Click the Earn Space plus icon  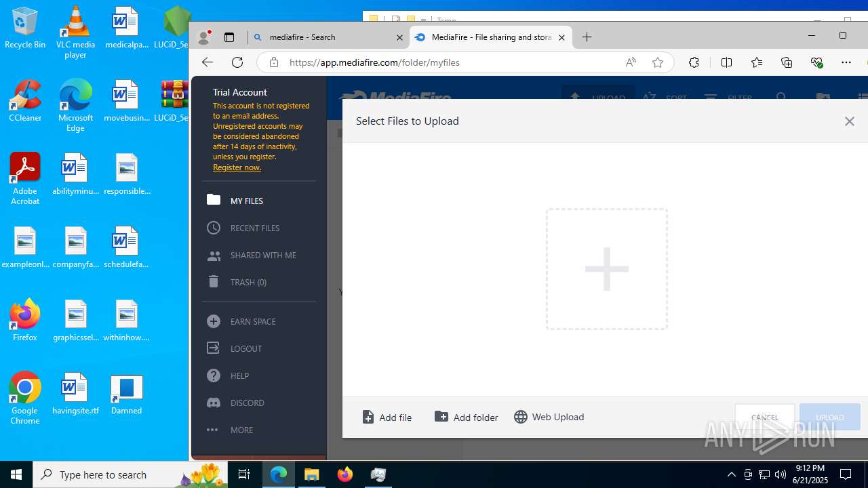pyautogui.click(x=214, y=321)
